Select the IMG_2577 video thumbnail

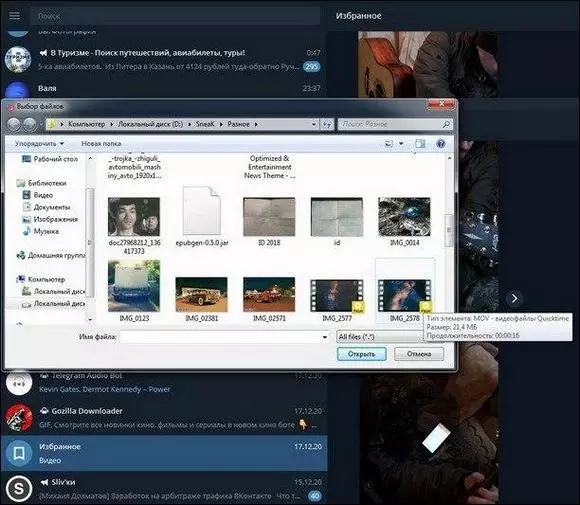pos(337,296)
